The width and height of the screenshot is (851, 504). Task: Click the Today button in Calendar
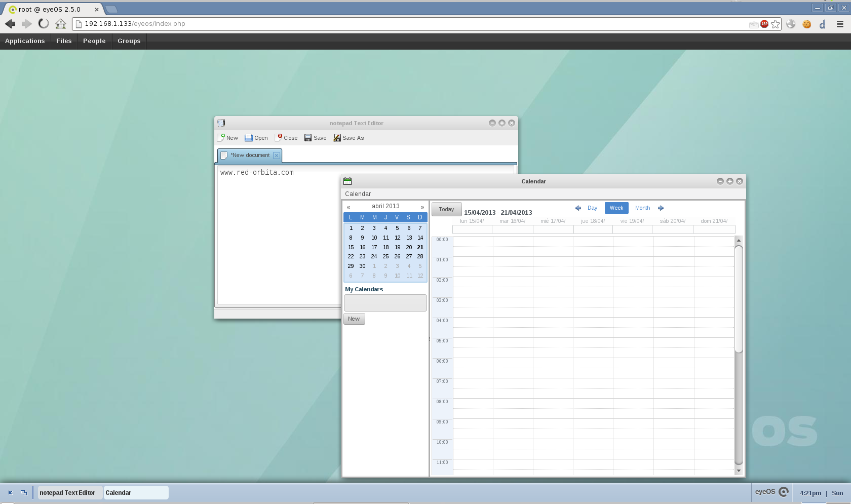(446, 209)
